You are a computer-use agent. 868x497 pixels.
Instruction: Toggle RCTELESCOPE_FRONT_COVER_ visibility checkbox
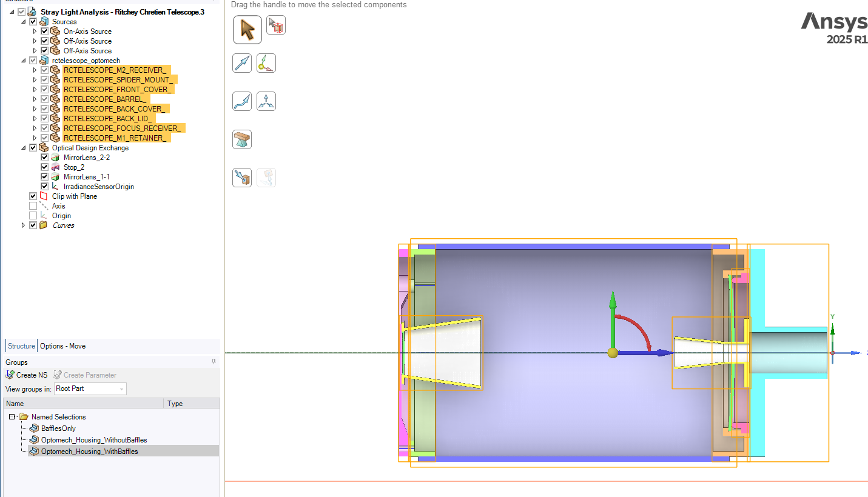tap(44, 90)
